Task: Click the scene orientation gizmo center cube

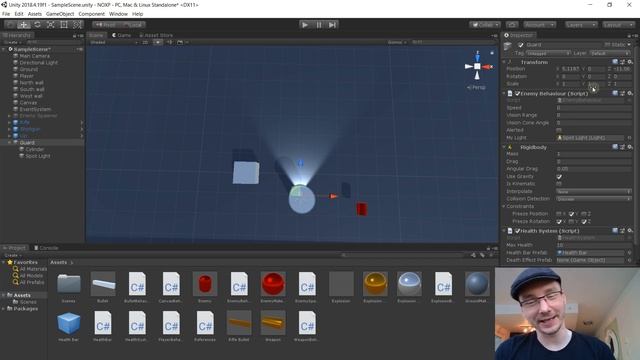Action: (x=477, y=66)
